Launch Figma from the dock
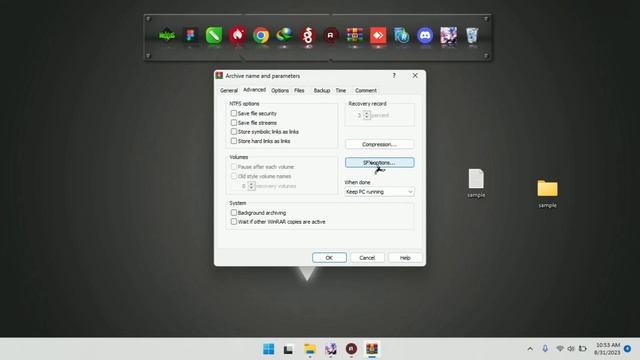The image size is (640, 360). [x=190, y=36]
